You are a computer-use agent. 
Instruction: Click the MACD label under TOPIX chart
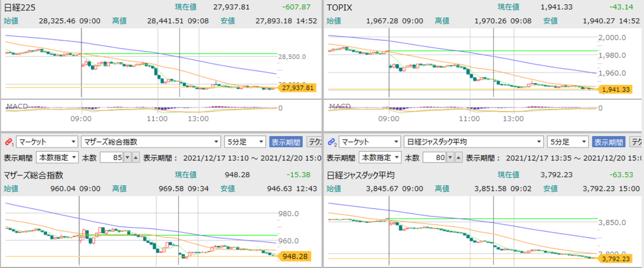tap(340, 106)
